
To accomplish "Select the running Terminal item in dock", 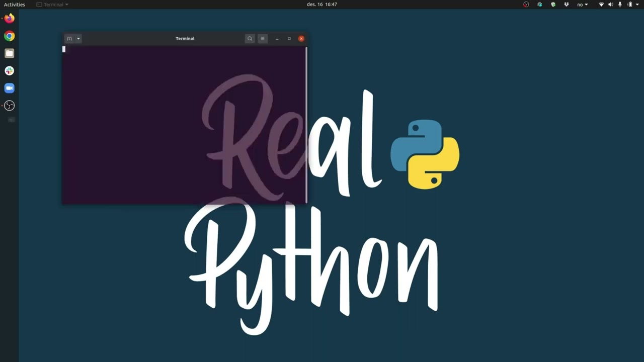I will pyautogui.click(x=11, y=120).
